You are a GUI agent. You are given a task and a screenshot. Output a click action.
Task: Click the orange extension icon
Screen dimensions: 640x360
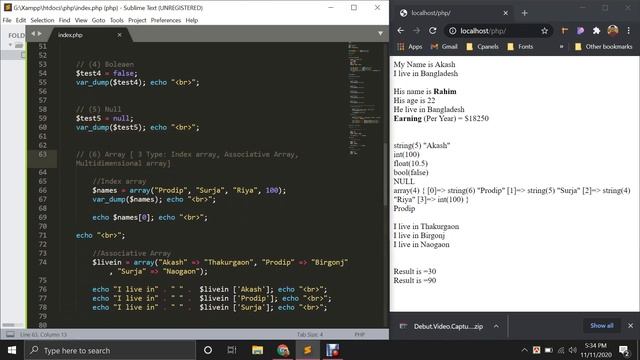tap(564, 31)
